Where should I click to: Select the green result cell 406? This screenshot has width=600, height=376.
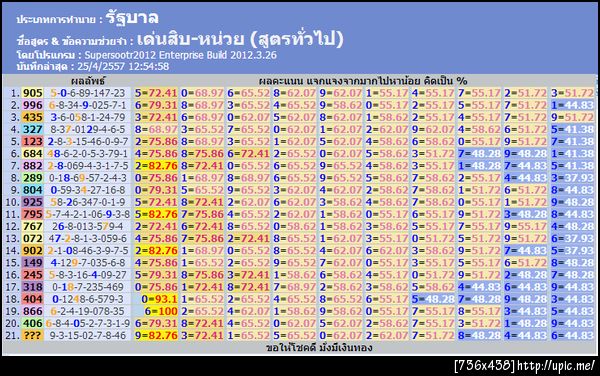coord(32,324)
